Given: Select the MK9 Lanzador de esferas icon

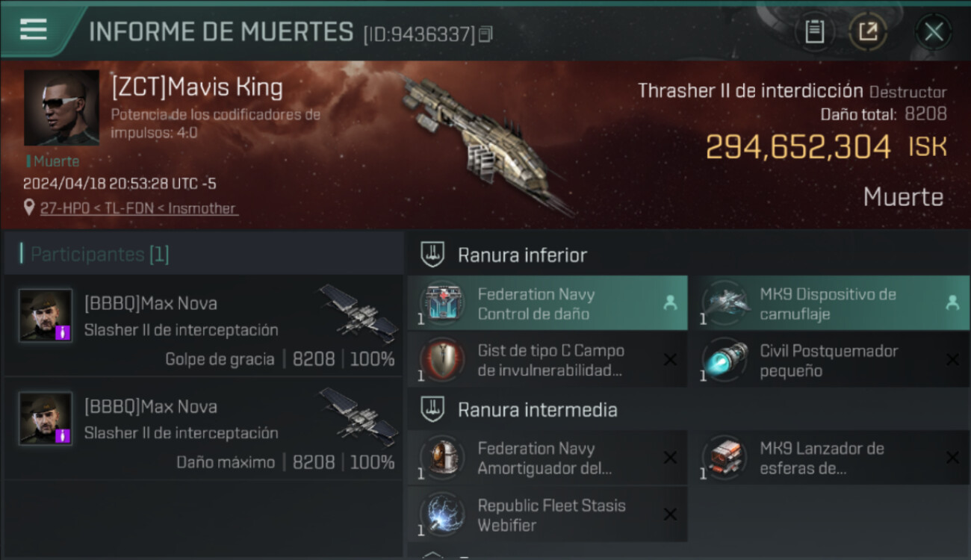Looking at the screenshot, I should pos(725,458).
